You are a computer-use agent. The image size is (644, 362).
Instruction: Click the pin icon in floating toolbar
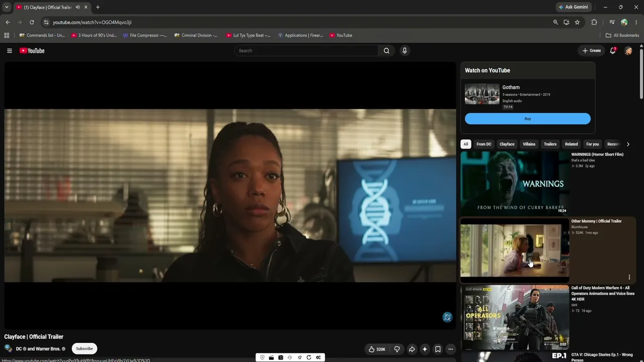pyautogui.click(x=299, y=357)
